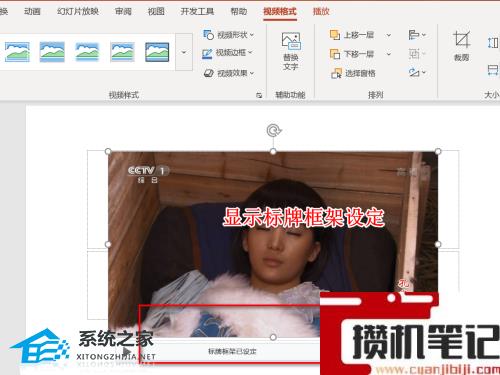Viewport: 500px width, 375px height.
Task: Click the width size field icon
Action: [493, 70]
